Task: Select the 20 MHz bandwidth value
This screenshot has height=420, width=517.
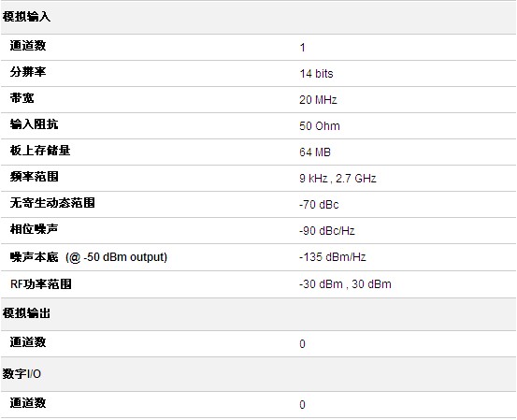Action: (318, 100)
